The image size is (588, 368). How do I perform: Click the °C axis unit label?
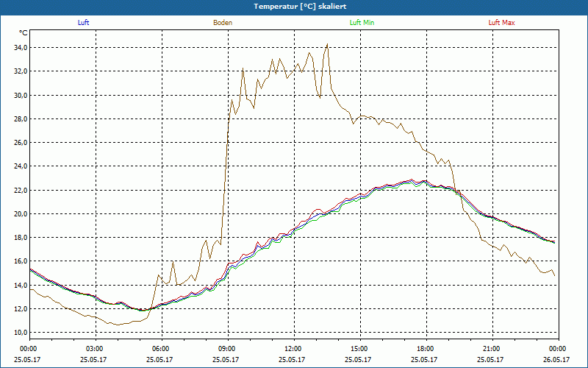24,33
